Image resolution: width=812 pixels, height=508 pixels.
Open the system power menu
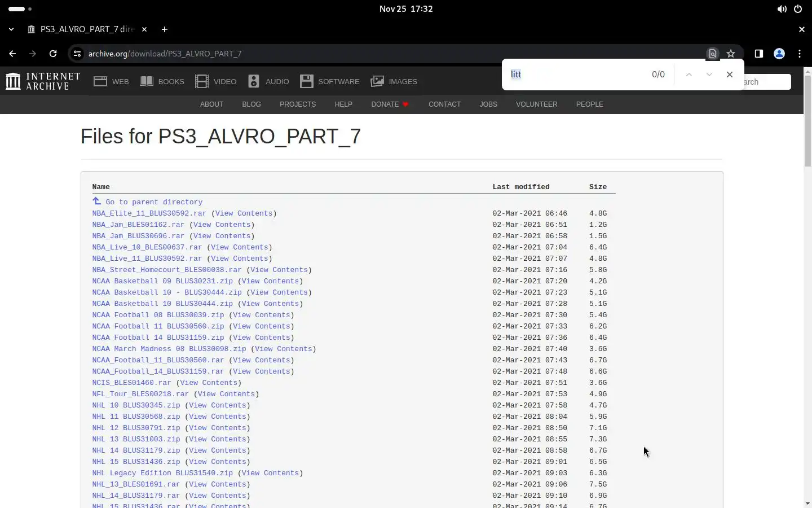(798, 9)
